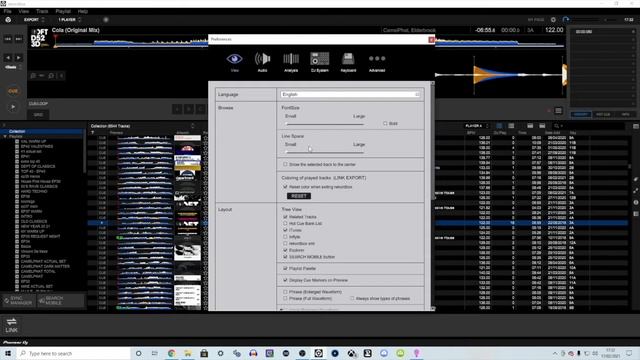Toggle the Related Tracks tree view checkbox
Screen dimensions: 640x360
coord(285,217)
